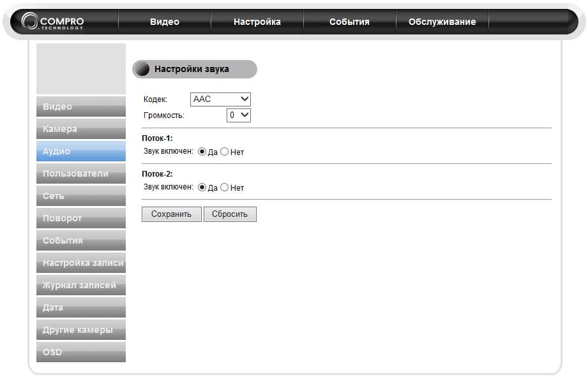Open Настройка записи section
This screenshot has height=382, width=588.
point(81,263)
